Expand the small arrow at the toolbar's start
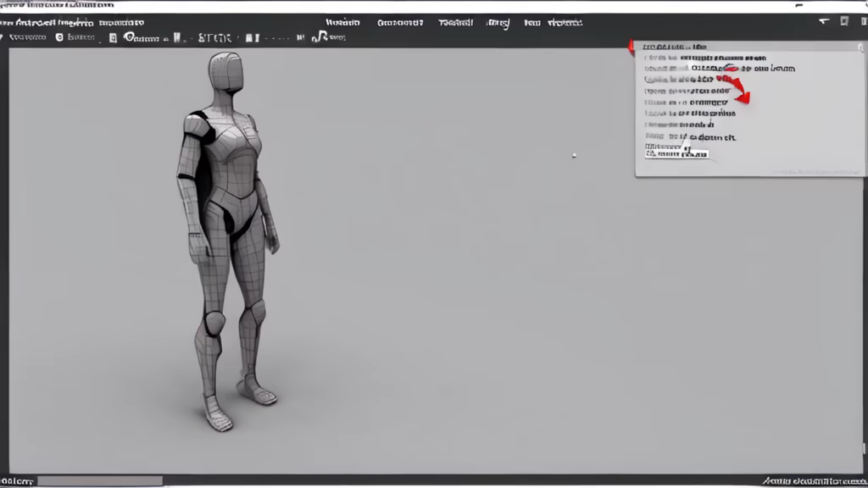Screen dimensions: 868x488 click(3, 37)
